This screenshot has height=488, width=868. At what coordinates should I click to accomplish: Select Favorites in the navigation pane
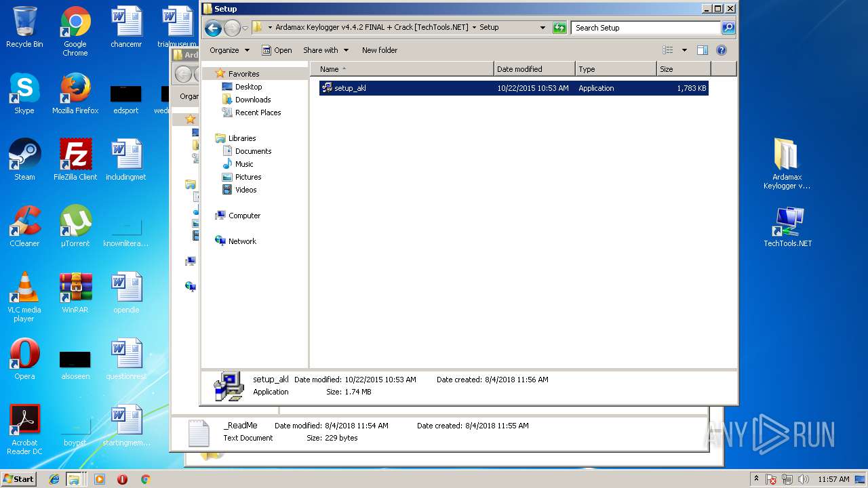pyautogui.click(x=243, y=74)
